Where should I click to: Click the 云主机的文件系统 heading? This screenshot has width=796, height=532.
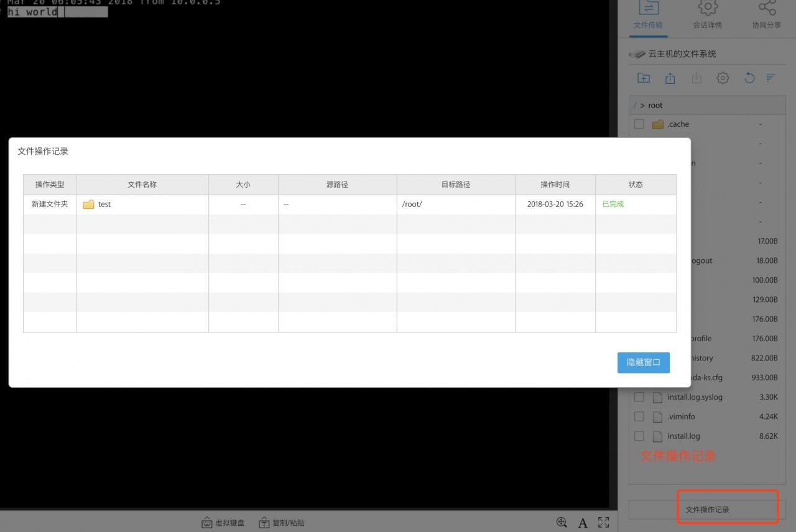coord(682,54)
